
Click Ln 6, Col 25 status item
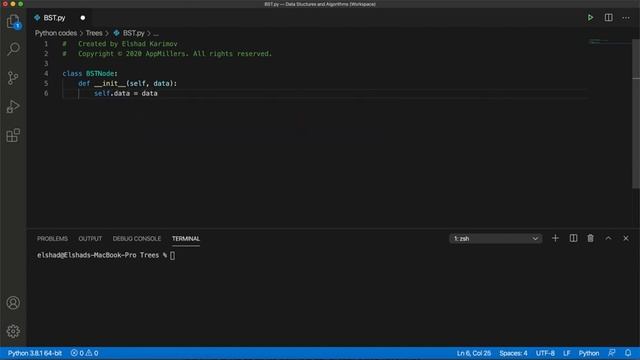(x=473, y=353)
